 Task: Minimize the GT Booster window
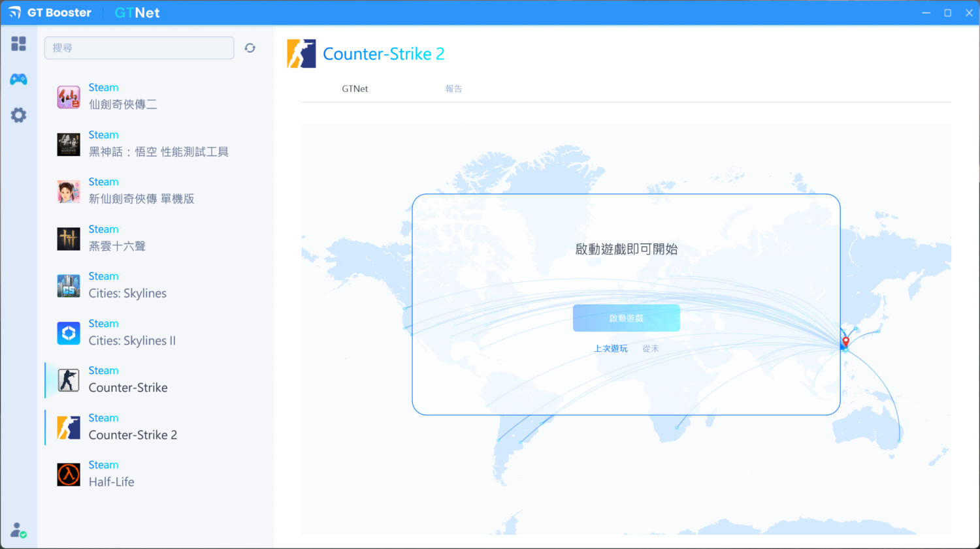click(926, 13)
